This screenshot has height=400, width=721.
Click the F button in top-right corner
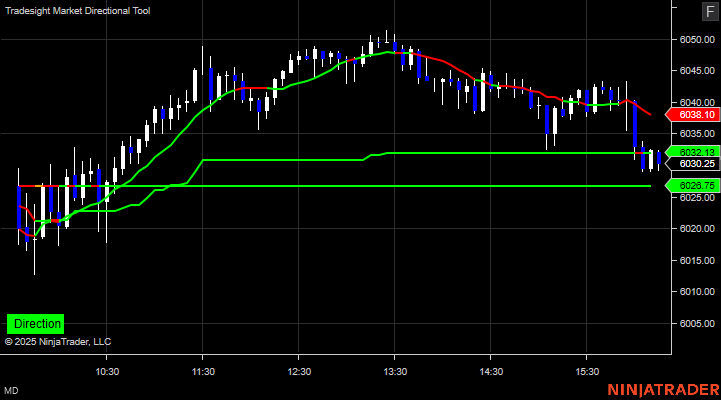pos(710,11)
